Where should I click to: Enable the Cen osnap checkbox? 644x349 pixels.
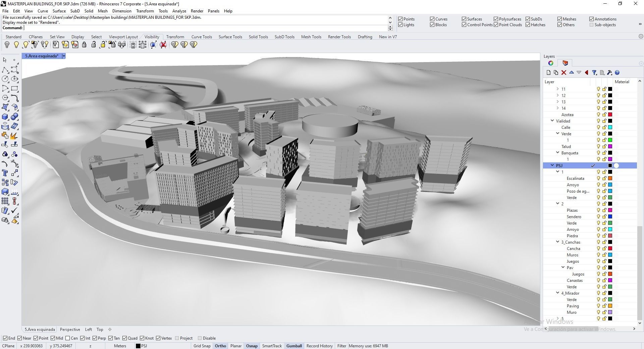coord(68,338)
